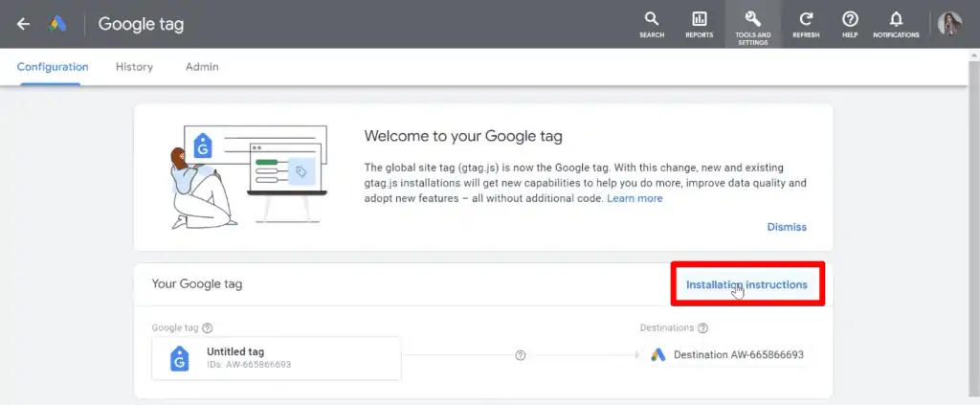Open Search from the top toolbar
Screen dimensions: 980x405
(x=651, y=24)
